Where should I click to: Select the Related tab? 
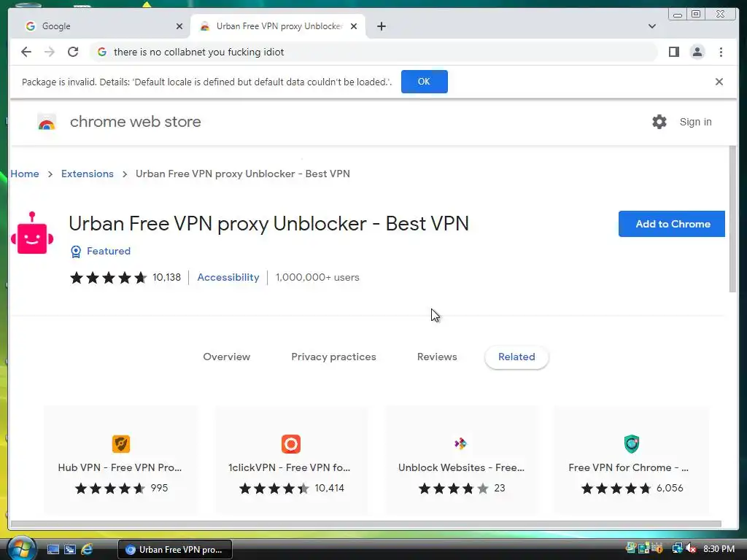[x=517, y=357]
